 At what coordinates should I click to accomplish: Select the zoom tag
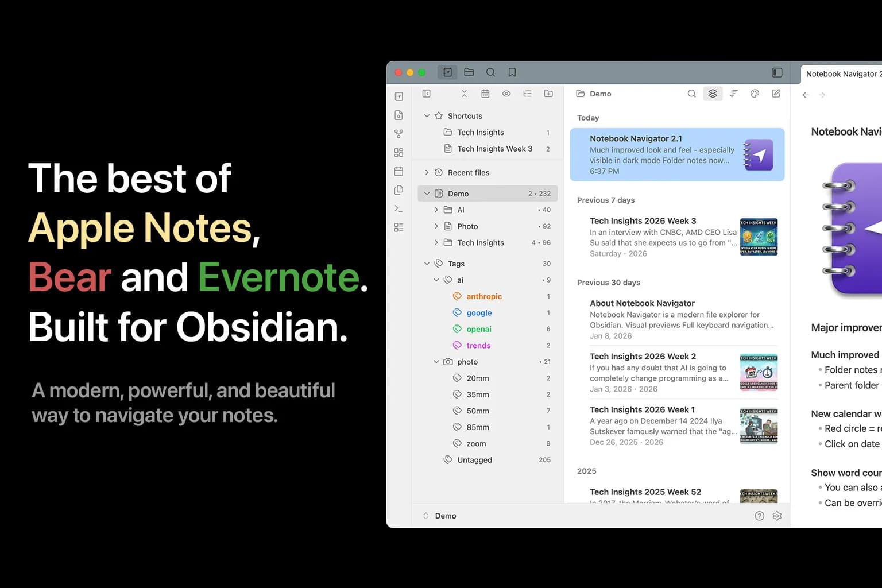click(x=488, y=444)
